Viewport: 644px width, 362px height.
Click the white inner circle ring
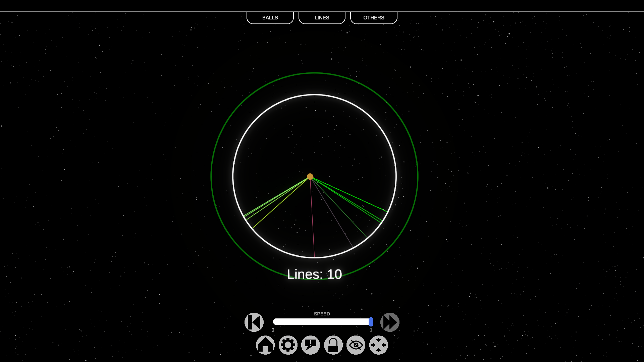(x=314, y=95)
